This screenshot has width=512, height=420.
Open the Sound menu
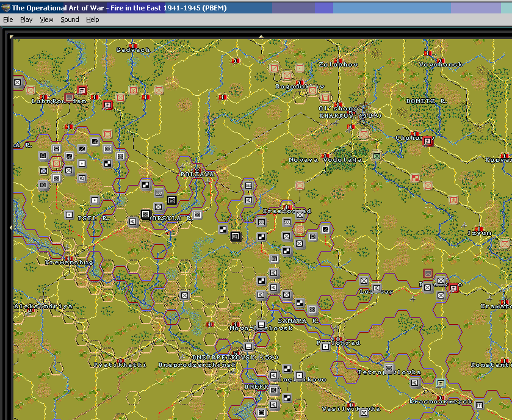[x=70, y=20]
